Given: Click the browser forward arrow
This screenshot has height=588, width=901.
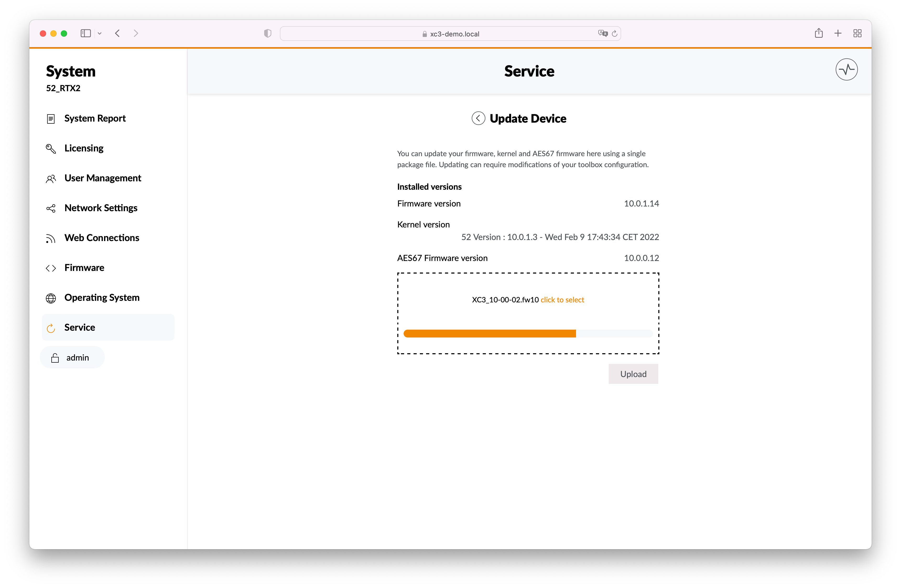Looking at the screenshot, I should click(x=136, y=33).
